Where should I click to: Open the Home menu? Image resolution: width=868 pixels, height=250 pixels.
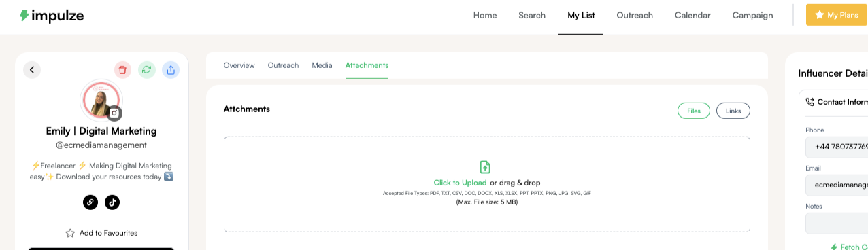click(485, 16)
